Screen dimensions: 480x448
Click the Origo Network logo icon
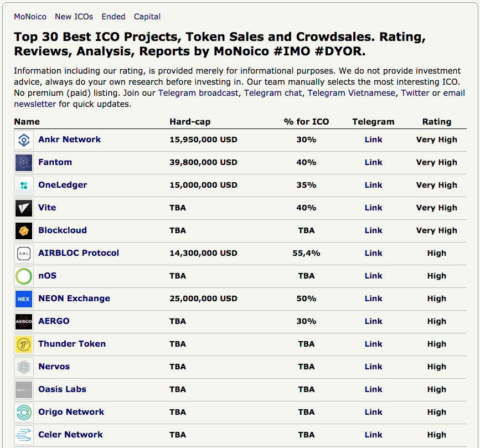pyautogui.click(x=24, y=413)
